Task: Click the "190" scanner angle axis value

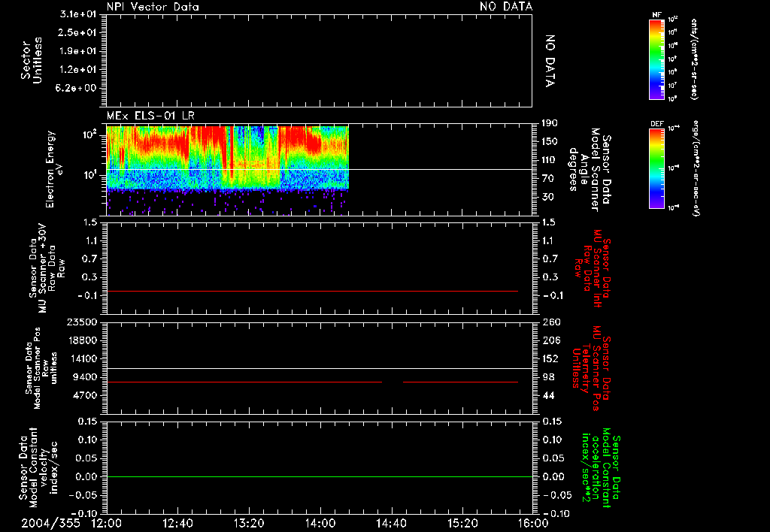Action: point(550,123)
